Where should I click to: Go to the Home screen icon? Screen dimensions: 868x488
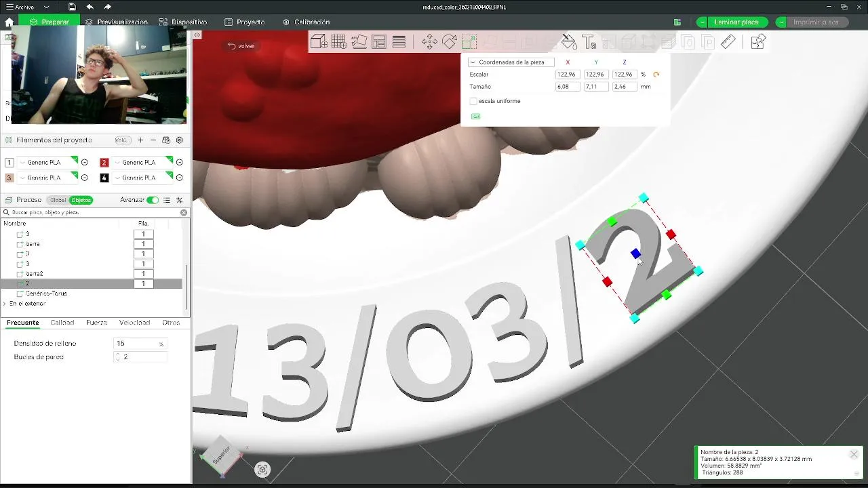(x=9, y=22)
